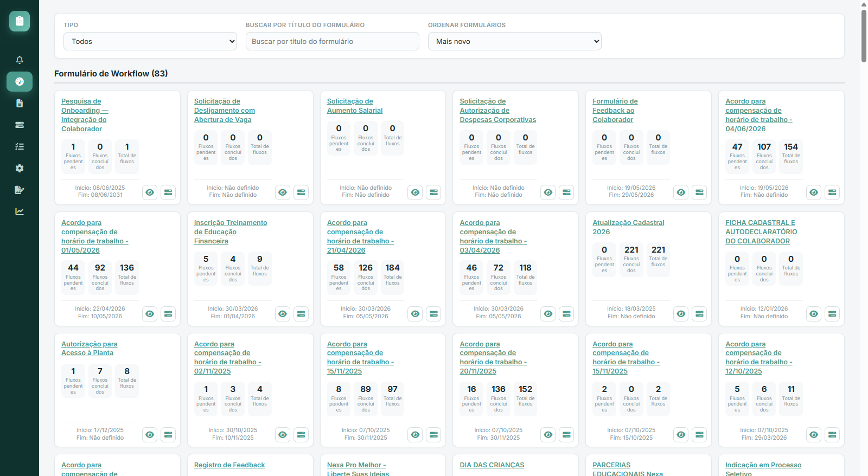Screen dimensions: 868x476
Task: Open the Solicitação de Aumento Salarial link
Action: pyautogui.click(x=355, y=106)
